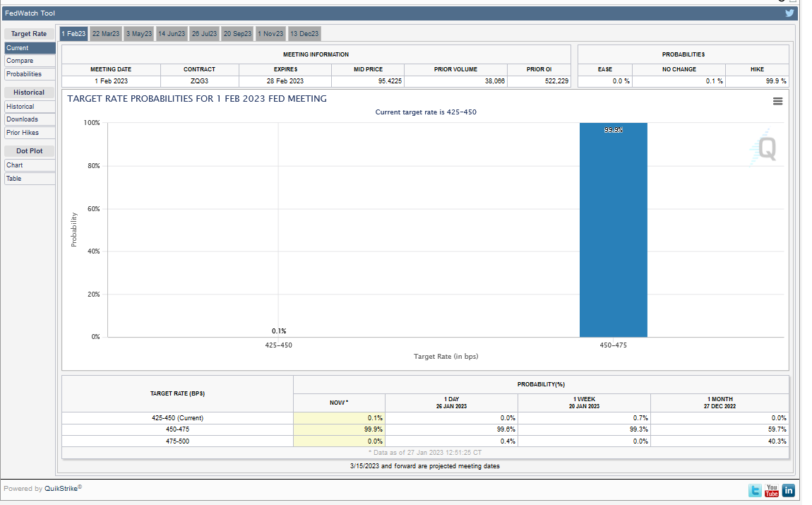Switch to the 22 Mar23 meeting tab
This screenshot has height=505, width=812.
pos(106,34)
